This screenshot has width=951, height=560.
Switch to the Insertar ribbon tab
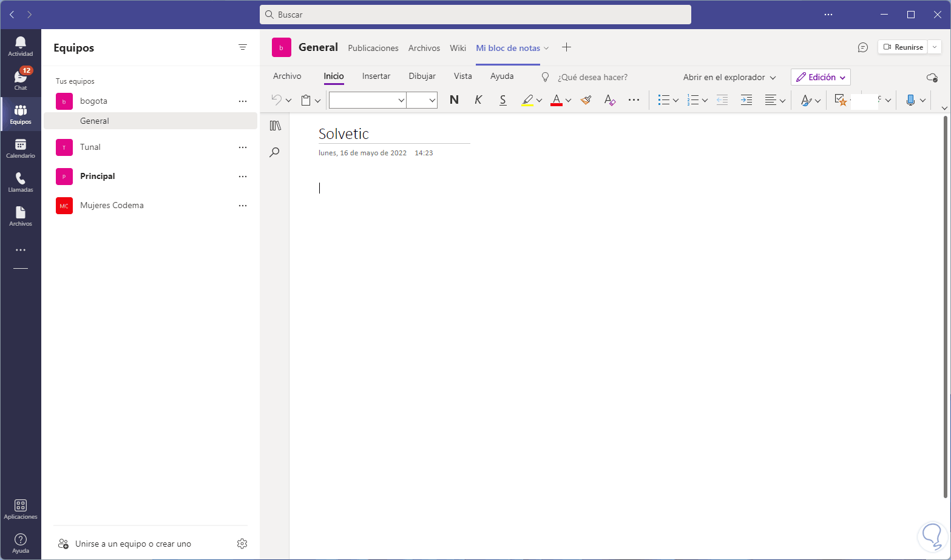tap(376, 76)
